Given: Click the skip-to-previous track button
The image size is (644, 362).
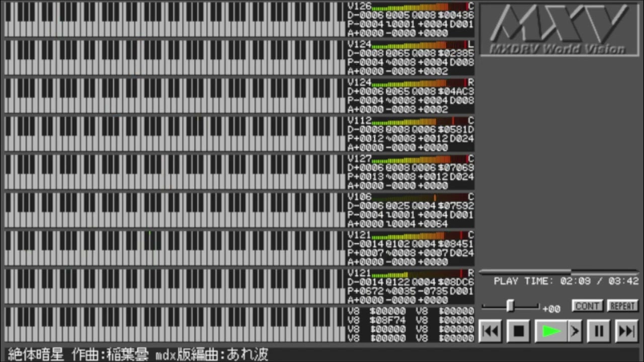Looking at the screenshot, I should [x=491, y=331].
